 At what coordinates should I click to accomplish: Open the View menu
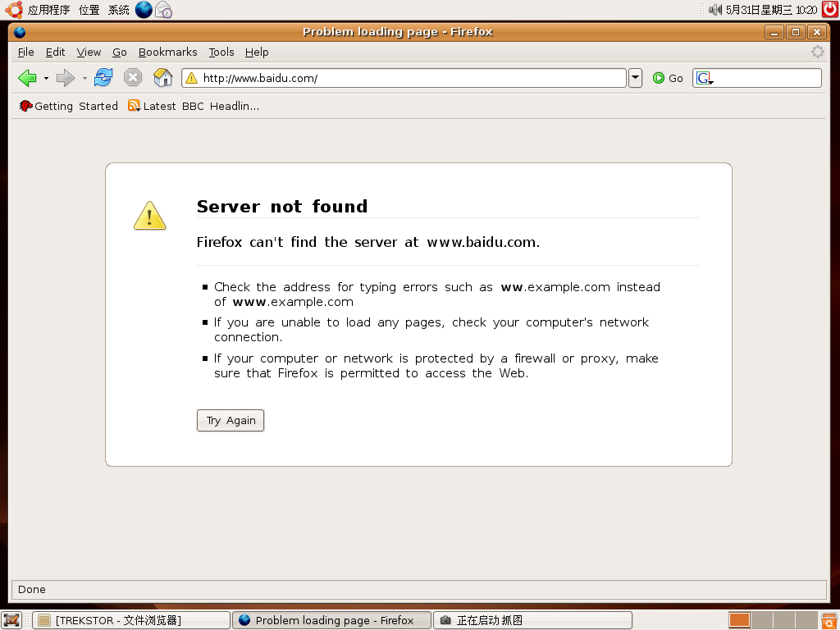click(x=89, y=52)
